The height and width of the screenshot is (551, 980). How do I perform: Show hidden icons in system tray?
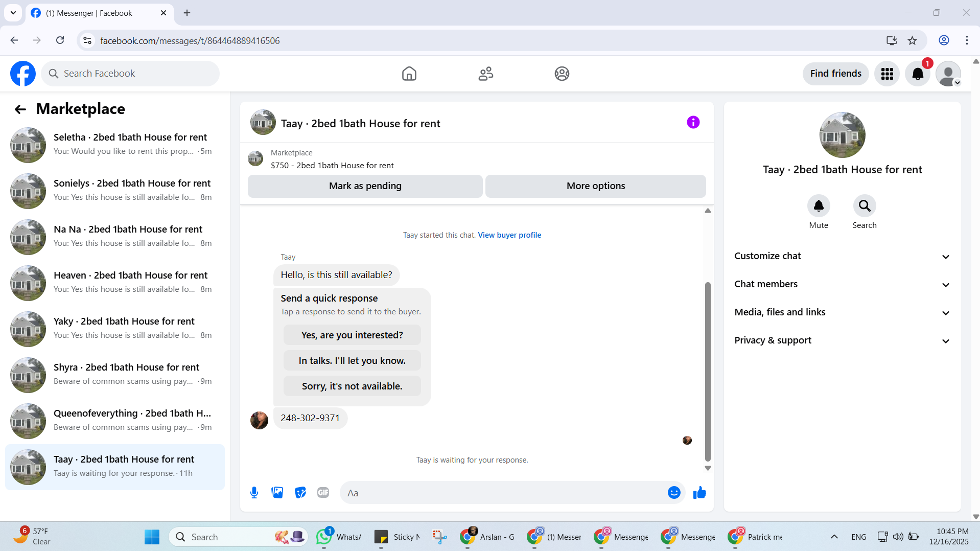(x=834, y=537)
